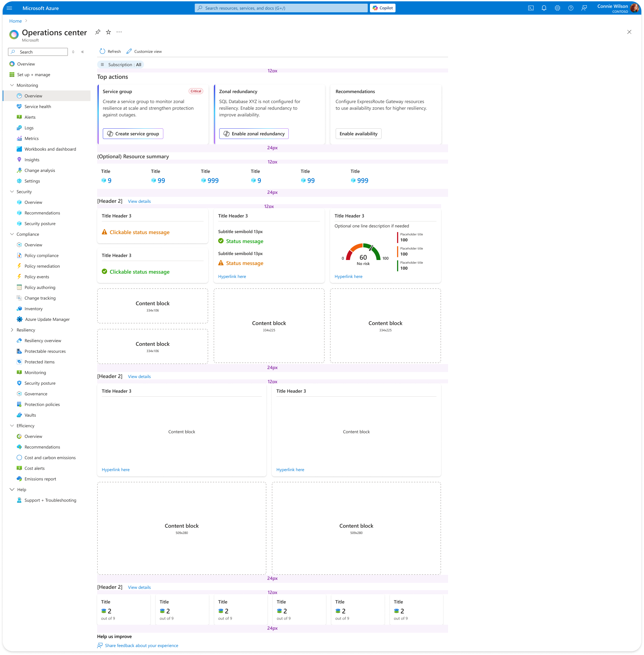Collapse sidebar with double chevron
Screen dimensions: 644x655
point(82,52)
